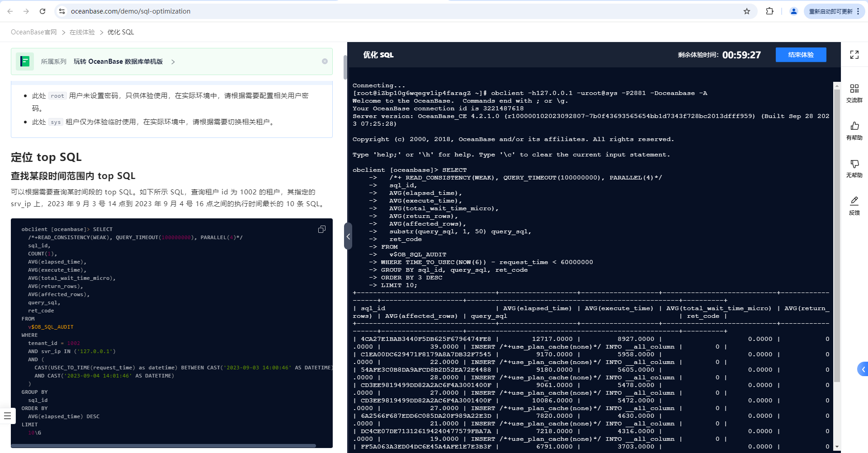Screen dimensions: 868x453
Task: Click the AVG(execute_time) column header in the terminal
Action: 619,308
